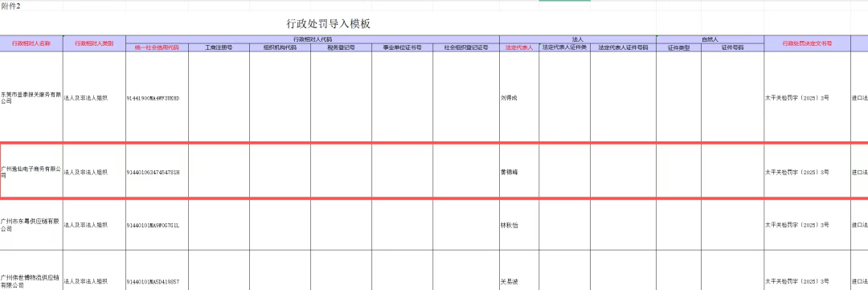This screenshot has height=290, width=868.
Task: Click the 法定代表人 column header
Action: 518,48
